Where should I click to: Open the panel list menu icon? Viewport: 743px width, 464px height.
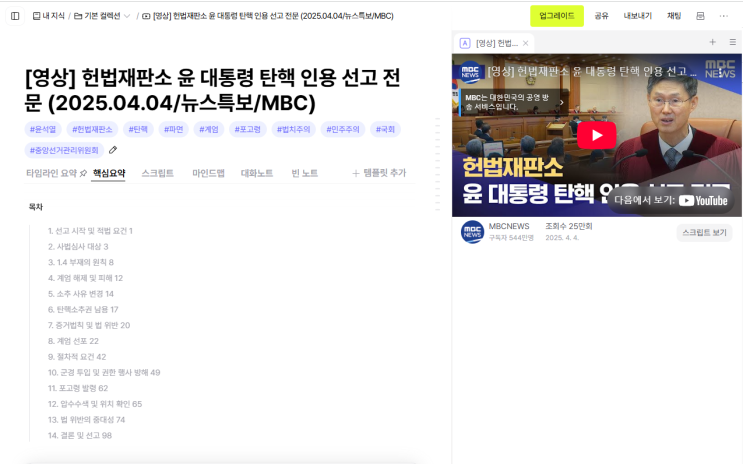733,42
